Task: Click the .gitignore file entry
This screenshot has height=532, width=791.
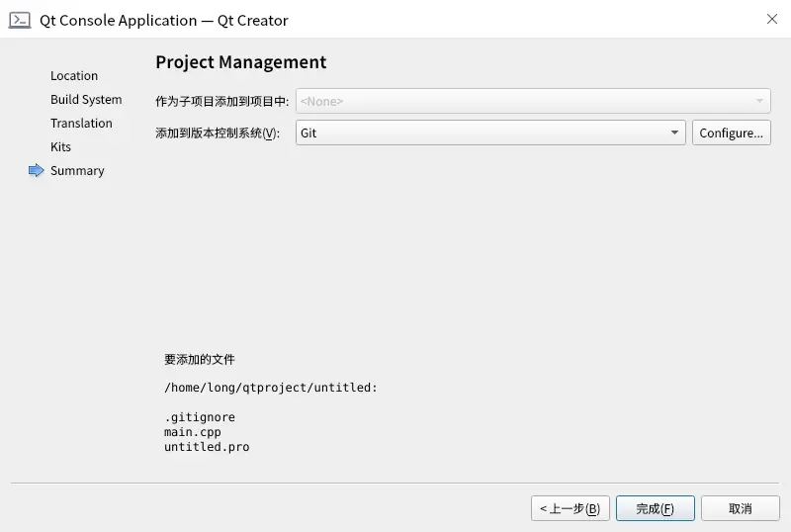Action: click(x=200, y=417)
